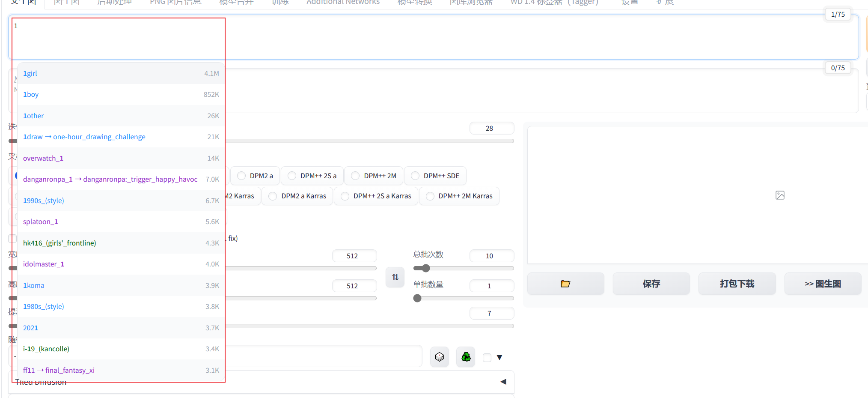Click the 总批次数 slider handle
This screenshot has width=868, height=398.
[425, 268]
